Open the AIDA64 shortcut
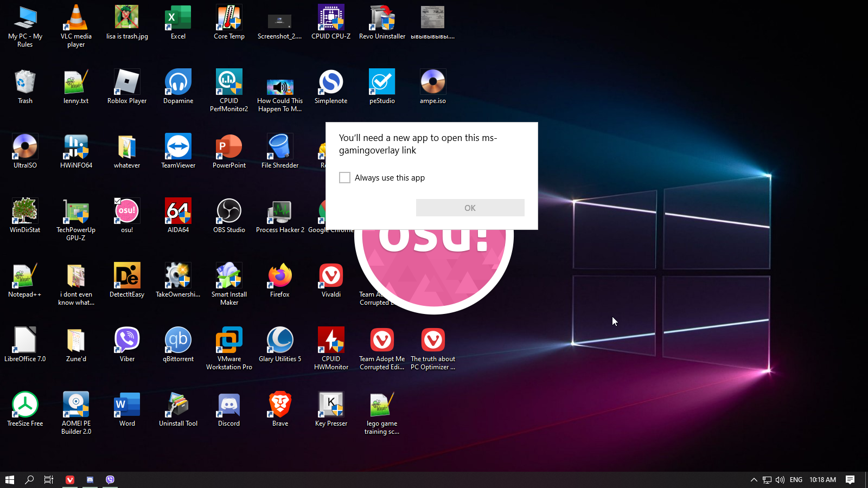This screenshot has width=868, height=488. pos(178,216)
